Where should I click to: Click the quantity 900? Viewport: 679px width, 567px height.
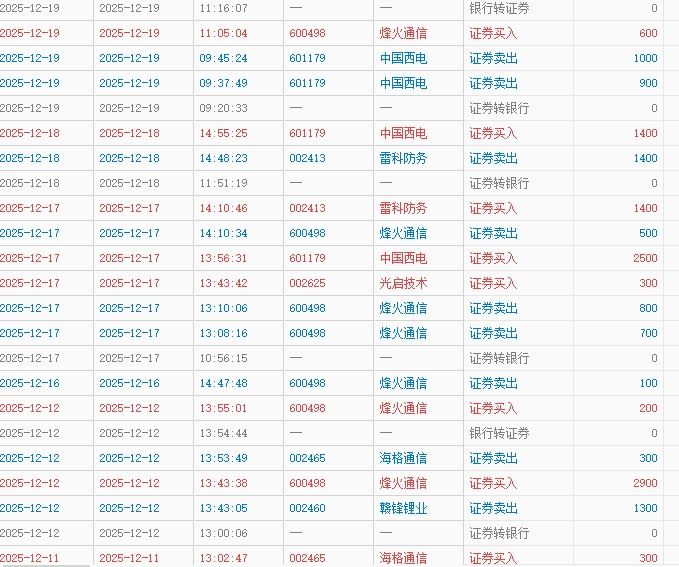[648, 83]
